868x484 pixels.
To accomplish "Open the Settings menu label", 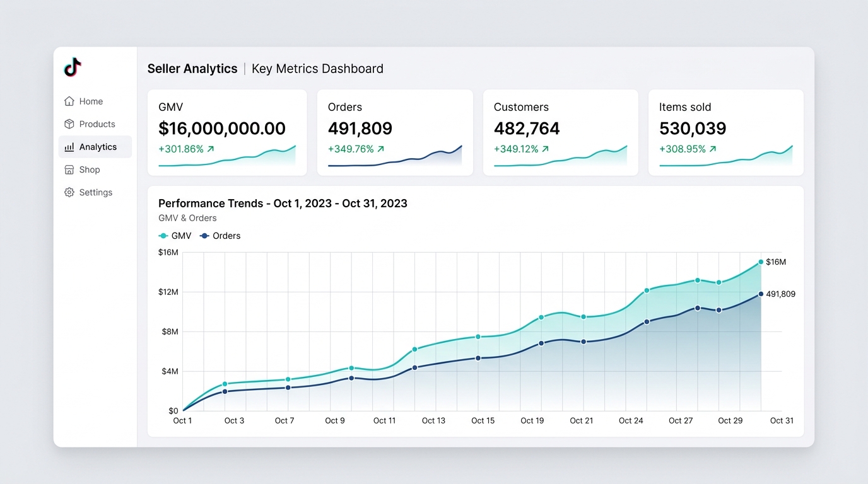I will click(96, 192).
